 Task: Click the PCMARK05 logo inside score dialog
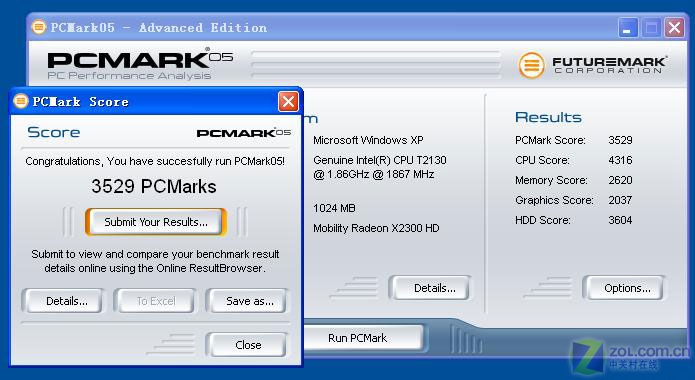pyautogui.click(x=244, y=133)
